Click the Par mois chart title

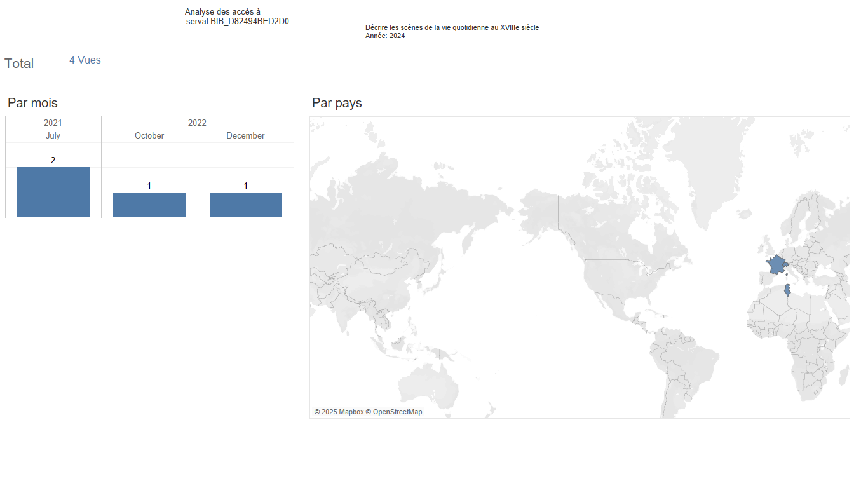[32, 103]
